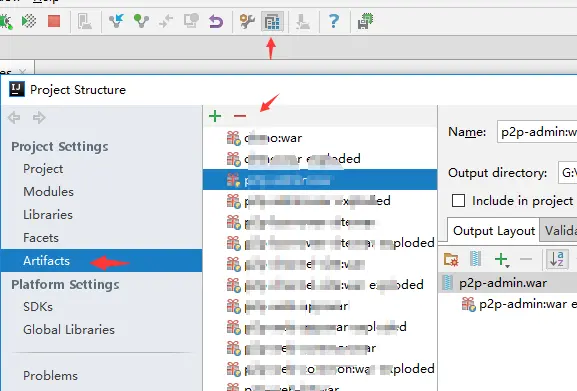
Task: Select Project in Project Settings
Action: tap(43, 169)
